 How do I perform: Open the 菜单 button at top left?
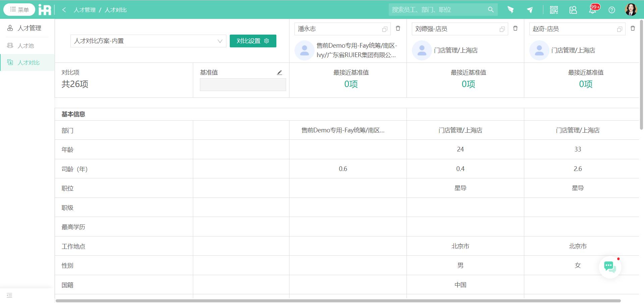[x=19, y=9]
